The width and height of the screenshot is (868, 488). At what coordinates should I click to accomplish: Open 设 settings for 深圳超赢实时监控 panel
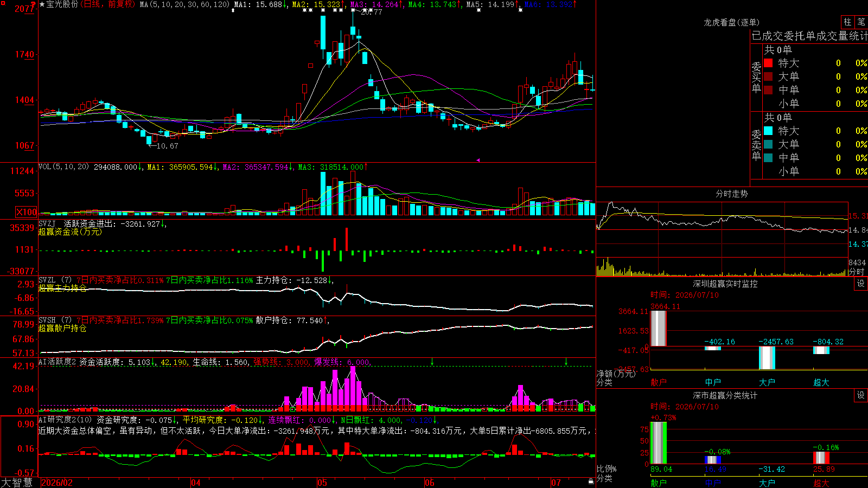[861, 284]
